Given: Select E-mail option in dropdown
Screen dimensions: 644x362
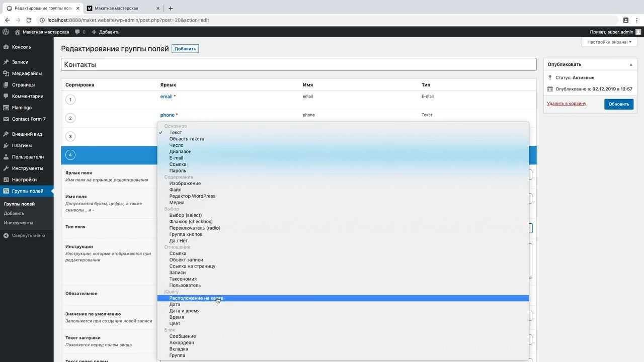Looking at the screenshot, I should tap(343, 158).
